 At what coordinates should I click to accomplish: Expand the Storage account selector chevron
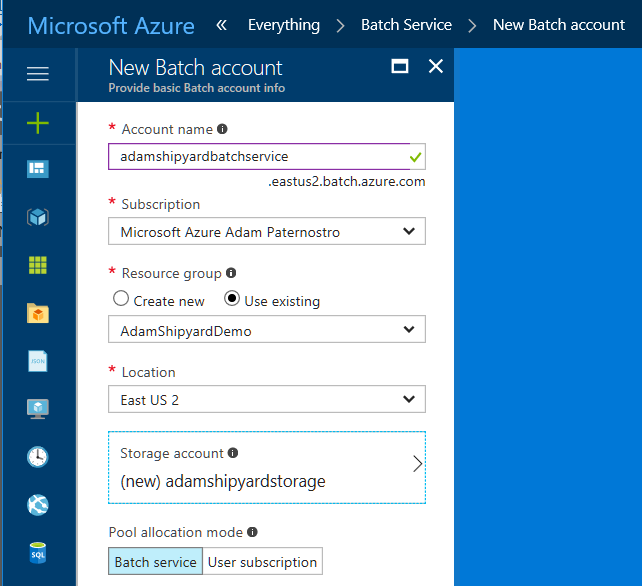pos(417,464)
